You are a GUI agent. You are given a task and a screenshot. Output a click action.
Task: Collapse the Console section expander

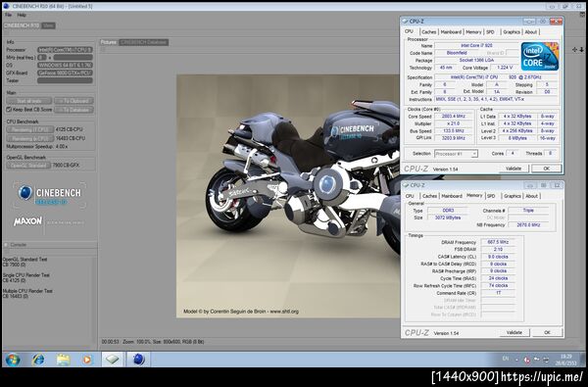pos(6,245)
